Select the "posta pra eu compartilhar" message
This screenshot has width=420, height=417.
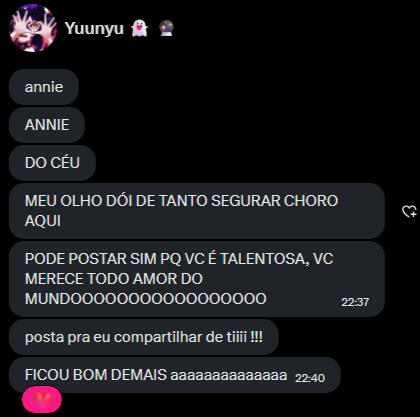144,337
